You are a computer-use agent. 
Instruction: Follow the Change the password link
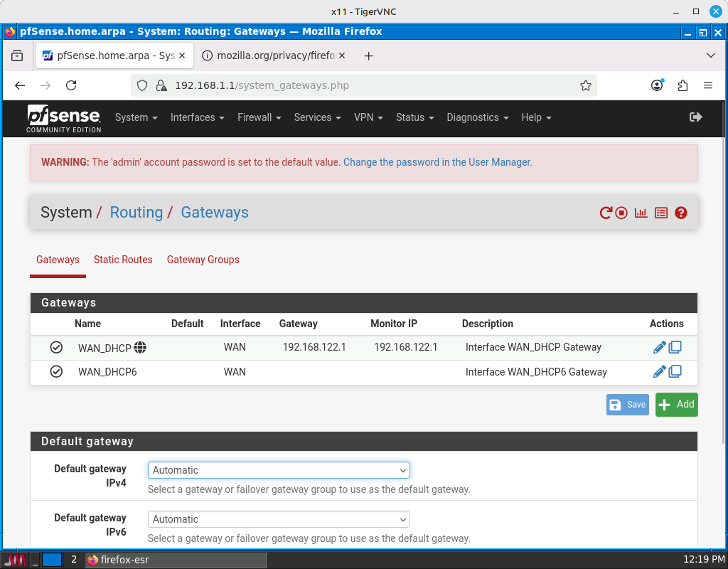click(437, 162)
